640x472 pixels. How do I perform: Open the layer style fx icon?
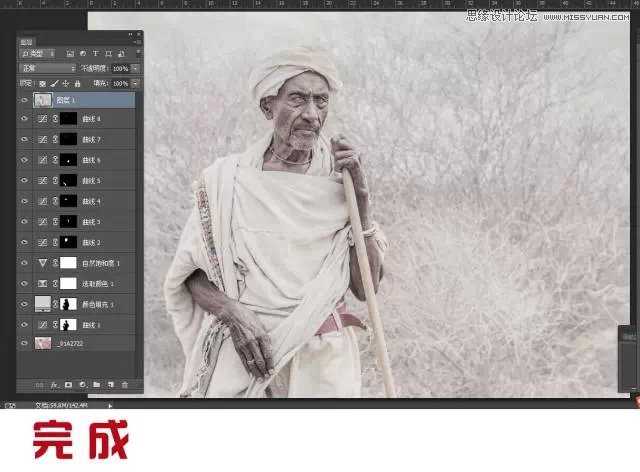coord(54,384)
